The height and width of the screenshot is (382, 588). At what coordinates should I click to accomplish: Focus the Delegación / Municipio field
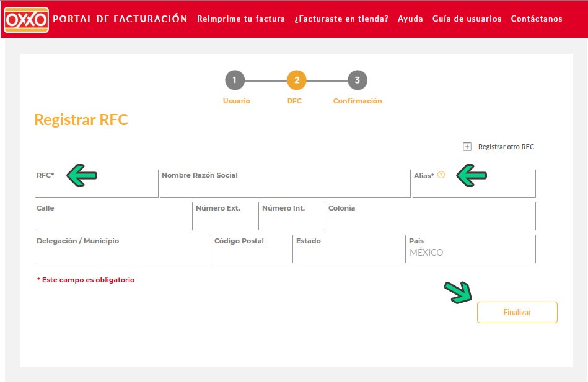click(123, 249)
